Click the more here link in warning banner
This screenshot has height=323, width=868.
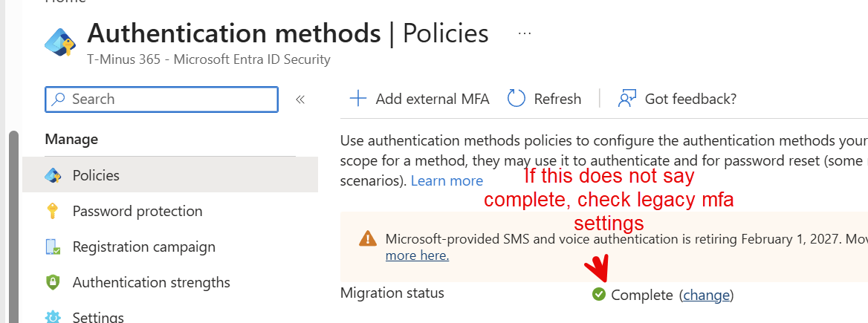[417, 255]
